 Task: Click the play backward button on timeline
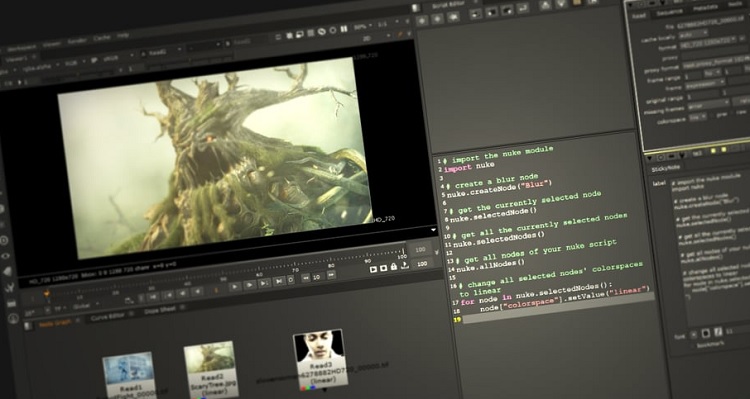coord(198,291)
